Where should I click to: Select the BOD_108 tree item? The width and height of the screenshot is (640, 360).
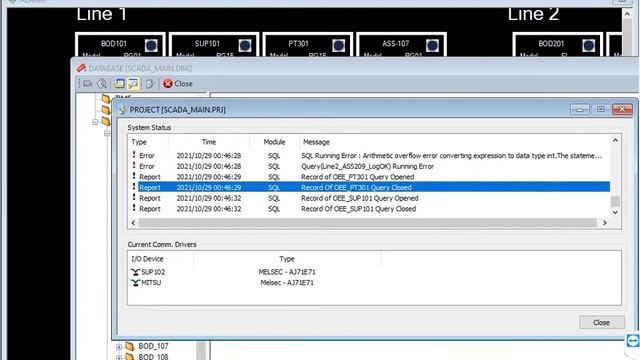153,357
